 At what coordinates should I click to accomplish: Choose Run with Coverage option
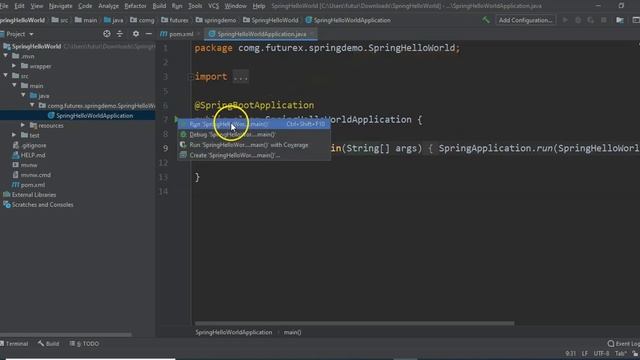point(253,145)
